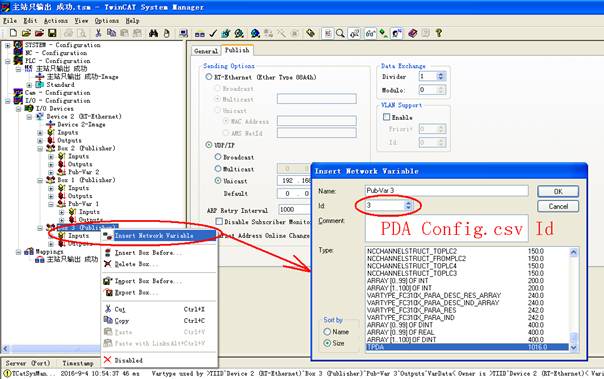Image resolution: width=604 pixels, height=379 pixels.
Task: Open the Actions menu
Action: point(55,21)
